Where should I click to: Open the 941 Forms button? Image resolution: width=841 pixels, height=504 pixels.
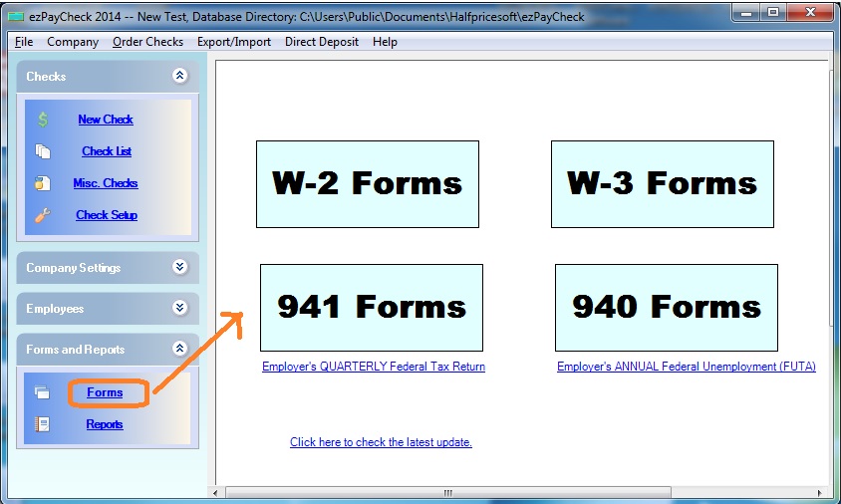click(371, 307)
